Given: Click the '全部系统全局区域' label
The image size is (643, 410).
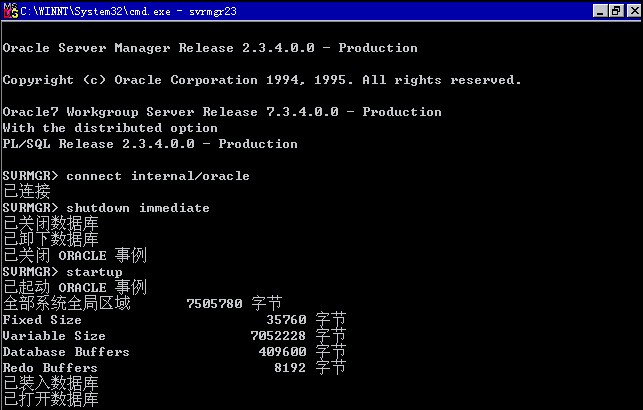Looking at the screenshot, I should click(x=67, y=303).
